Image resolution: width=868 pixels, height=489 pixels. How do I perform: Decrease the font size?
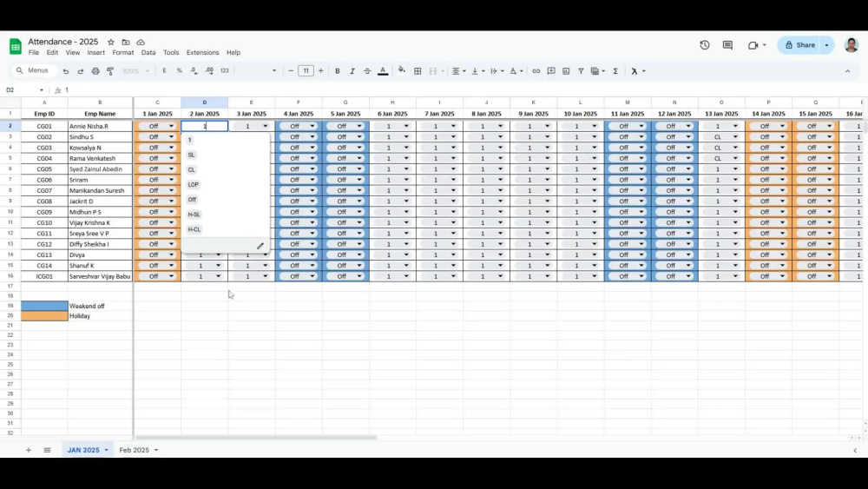tap(291, 71)
